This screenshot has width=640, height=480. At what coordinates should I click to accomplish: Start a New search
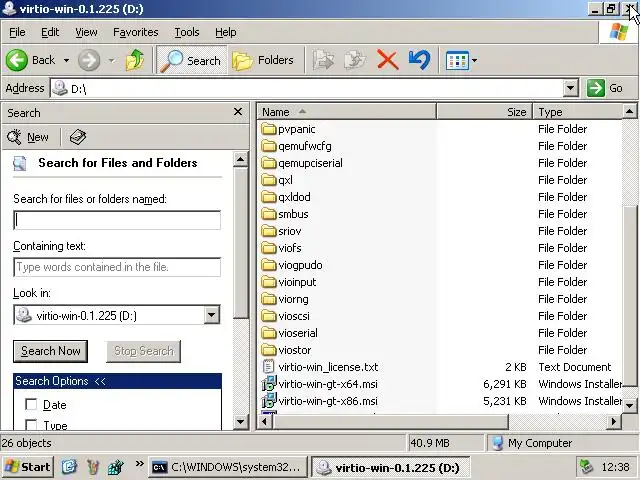pos(28,137)
